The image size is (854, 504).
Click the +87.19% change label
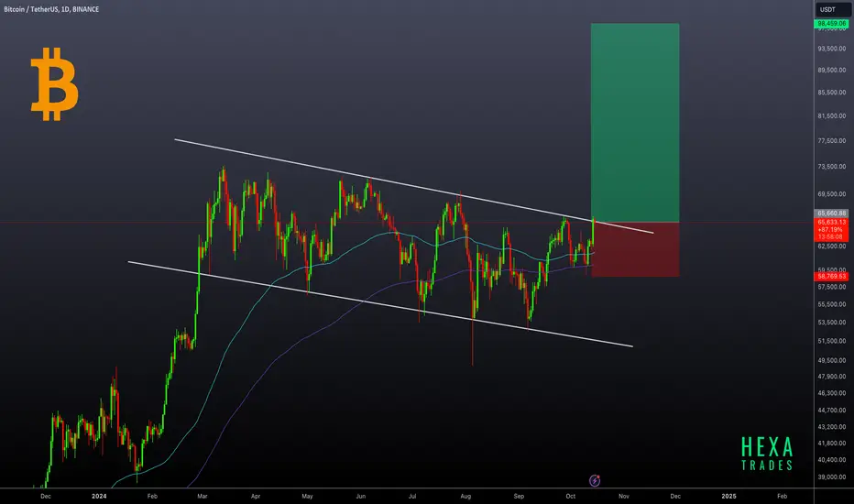tap(830, 230)
